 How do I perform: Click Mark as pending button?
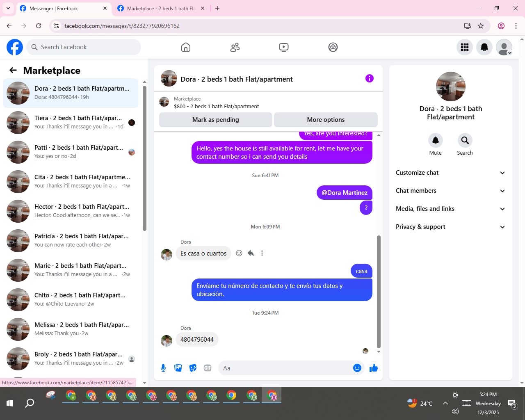coord(216,120)
